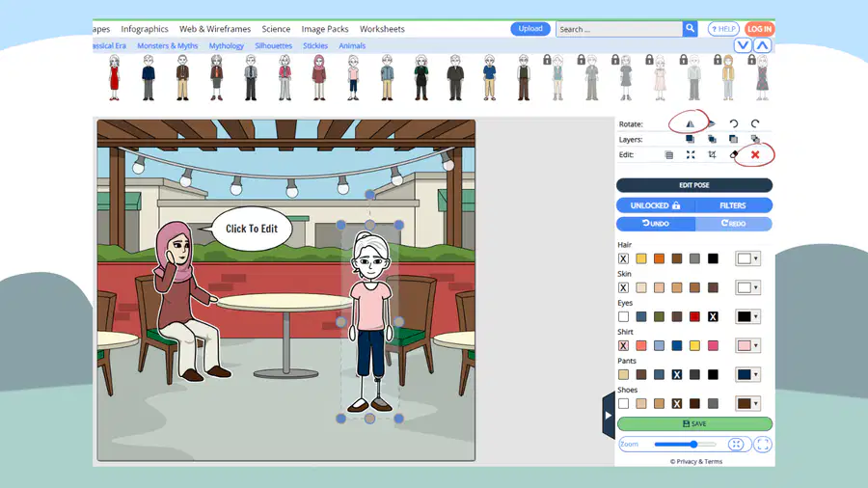Select the checked navy Pants option

pyautogui.click(x=677, y=374)
